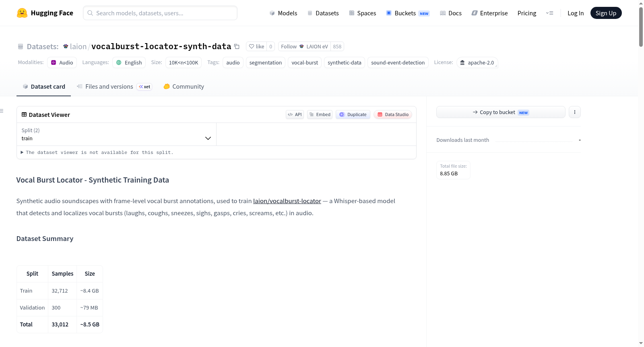Open the Pricing page
Image resolution: width=644 pixels, height=347 pixels.
pyautogui.click(x=527, y=13)
